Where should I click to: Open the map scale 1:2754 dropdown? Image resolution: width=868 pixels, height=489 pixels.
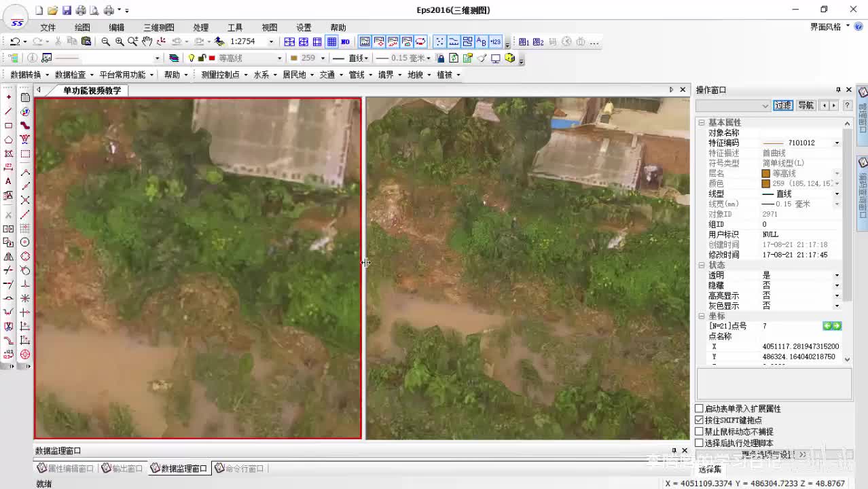pyautogui.click(x=271, y=41)
